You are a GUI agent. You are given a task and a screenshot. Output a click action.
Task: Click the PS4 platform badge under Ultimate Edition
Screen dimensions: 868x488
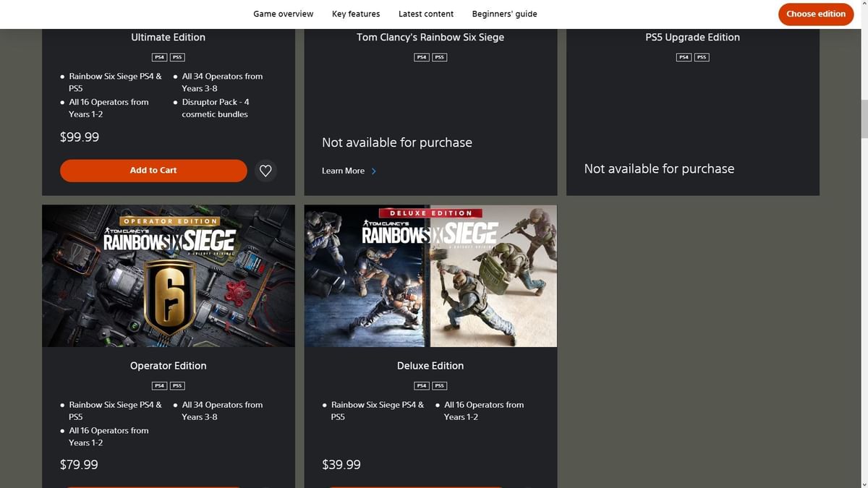(159, 56)
